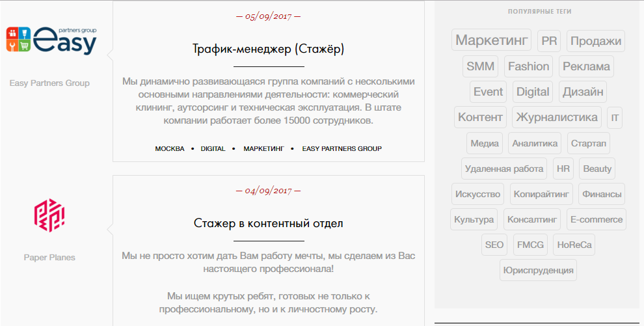Choose the Маркетинг popular tag

tap(491, 40)
